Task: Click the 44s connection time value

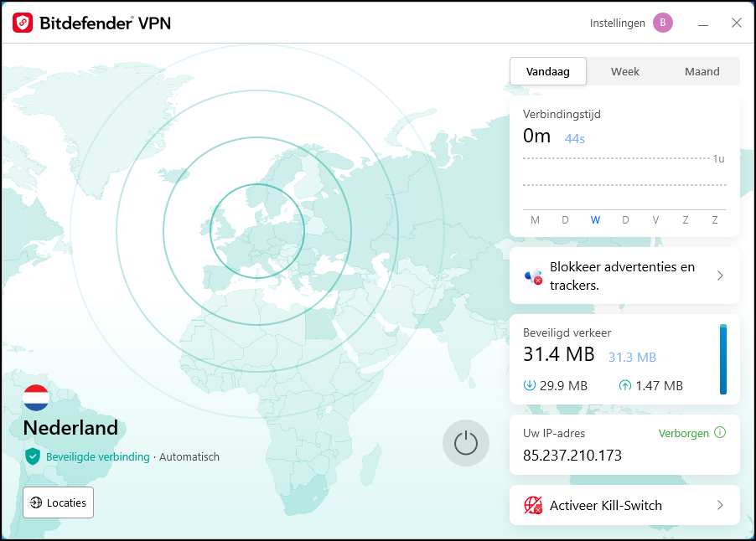Action: (575, 139)
